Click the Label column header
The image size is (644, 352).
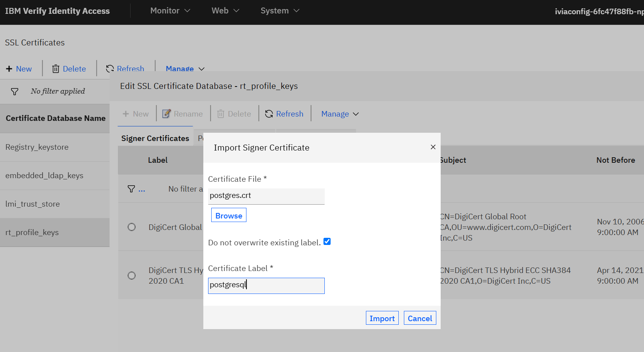tap(158, 160)
